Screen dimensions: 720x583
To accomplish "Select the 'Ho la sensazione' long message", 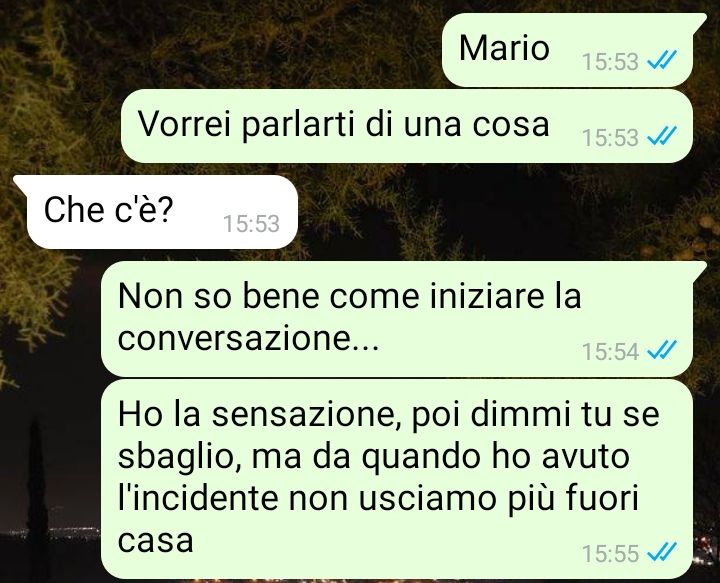I will pyautogui.click(x=397, y=479).
